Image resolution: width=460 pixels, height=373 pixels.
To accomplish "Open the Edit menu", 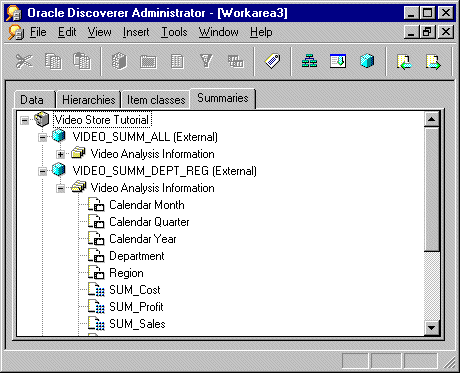I will tap(67, 32).
